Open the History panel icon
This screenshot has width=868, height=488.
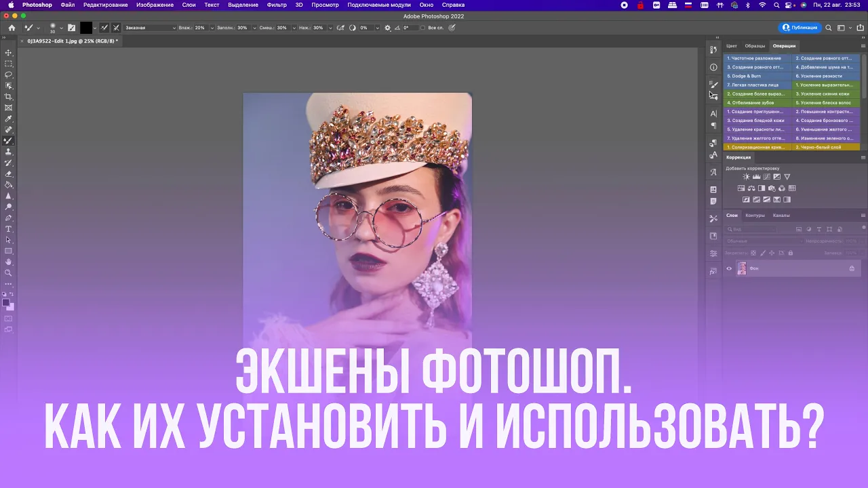(713, 50)
